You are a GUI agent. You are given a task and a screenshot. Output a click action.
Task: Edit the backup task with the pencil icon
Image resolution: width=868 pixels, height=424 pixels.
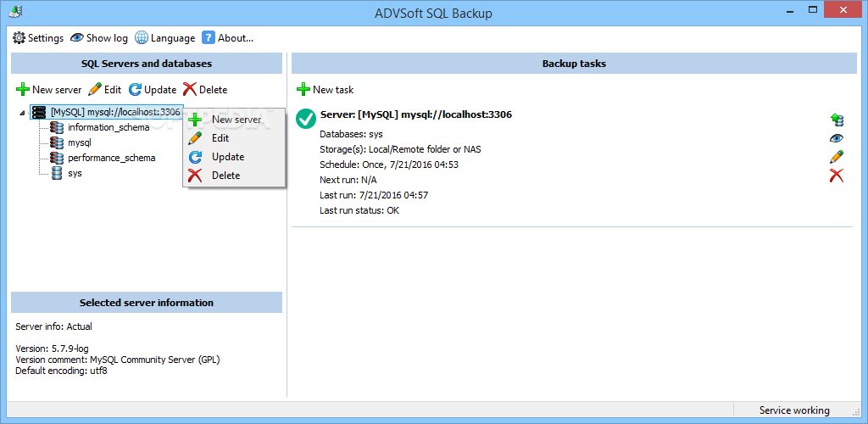pyautogui.click(x=837, y=157)
